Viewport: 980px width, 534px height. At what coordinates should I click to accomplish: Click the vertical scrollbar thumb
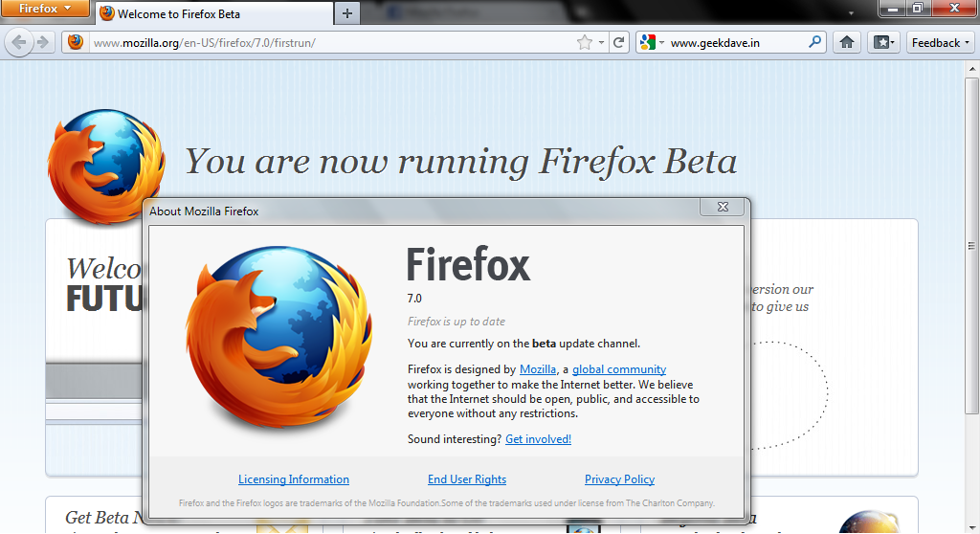[971, 245]
